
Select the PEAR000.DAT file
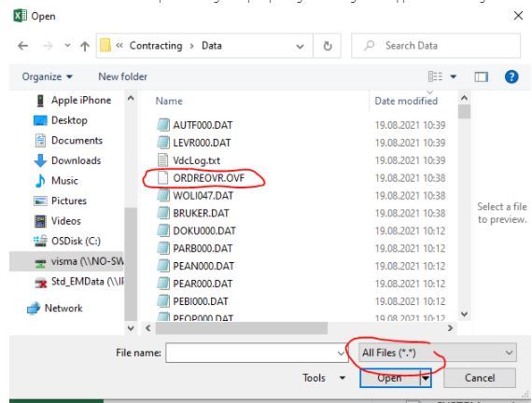203,284
